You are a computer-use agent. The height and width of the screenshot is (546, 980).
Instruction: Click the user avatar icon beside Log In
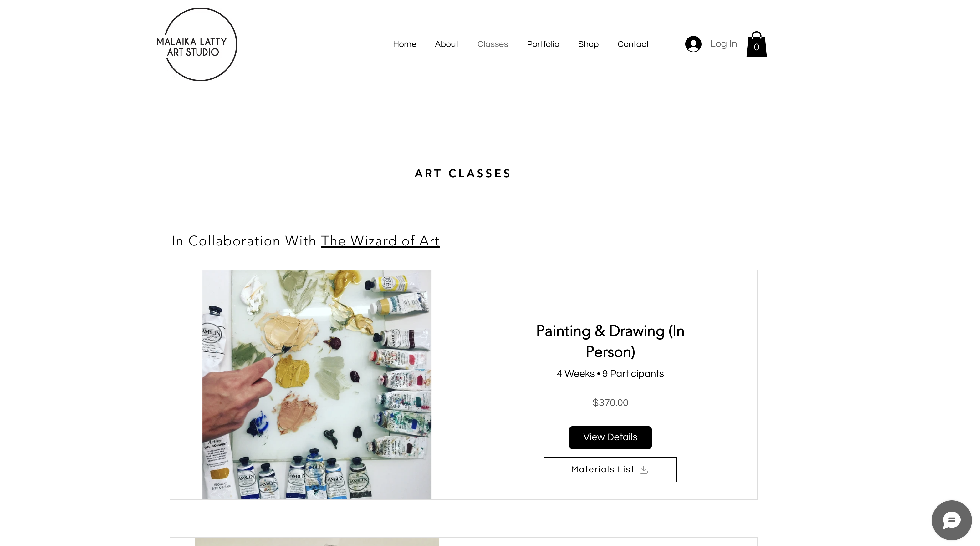[693, 44]
